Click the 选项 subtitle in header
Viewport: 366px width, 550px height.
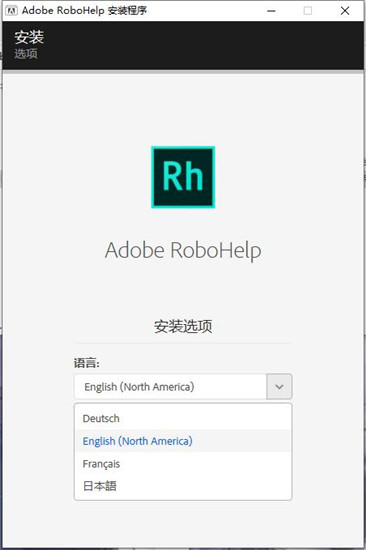click(x=26, y=54)
